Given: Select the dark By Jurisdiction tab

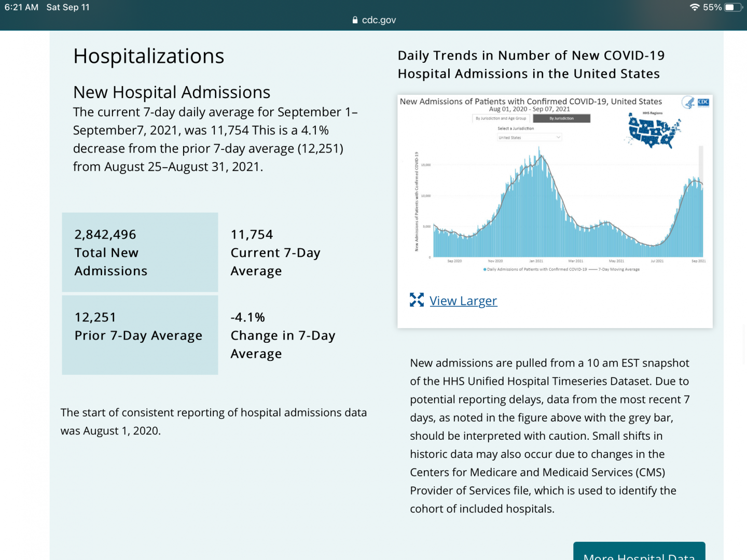Looking at the screenshot, I should 562,118.
